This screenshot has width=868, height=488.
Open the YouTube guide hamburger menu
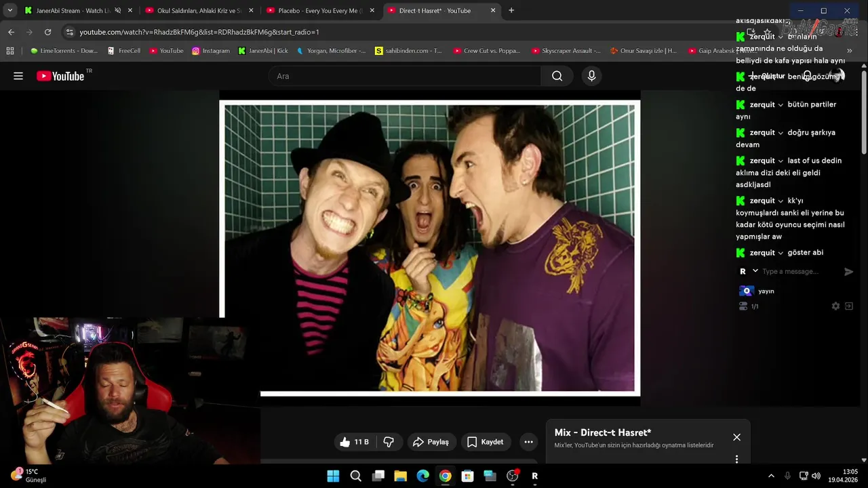18,76
